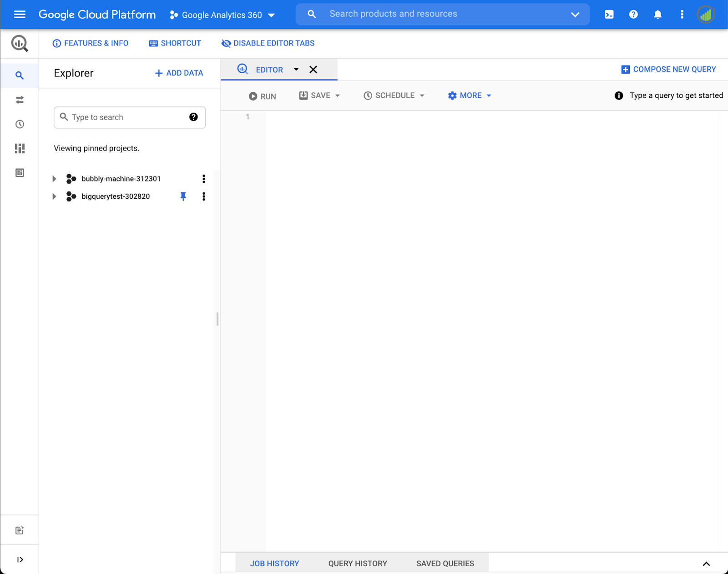Focus the Search products and resources box

(x=443, y=14)
